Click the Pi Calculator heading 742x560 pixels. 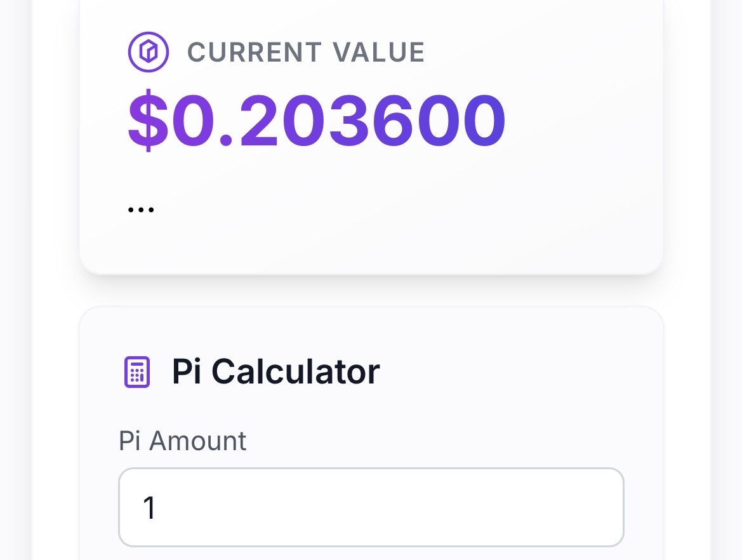tap(275, 371)
